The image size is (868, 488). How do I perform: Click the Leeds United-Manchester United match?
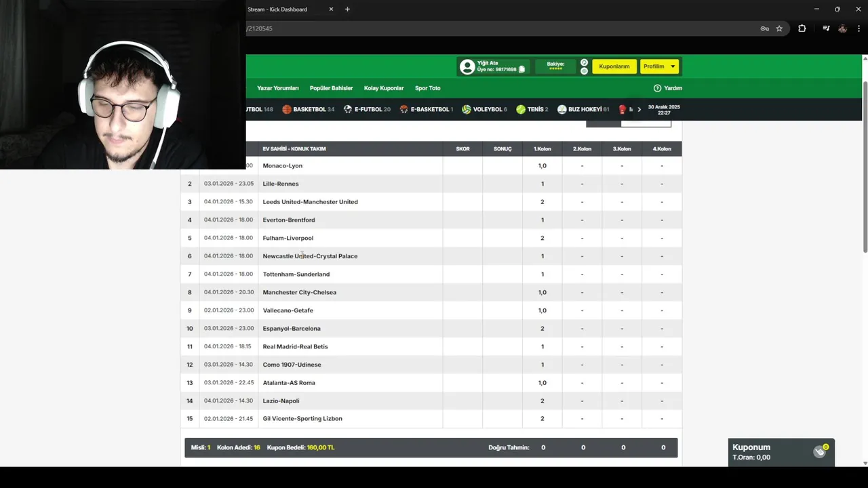click(x=310, y=202)
